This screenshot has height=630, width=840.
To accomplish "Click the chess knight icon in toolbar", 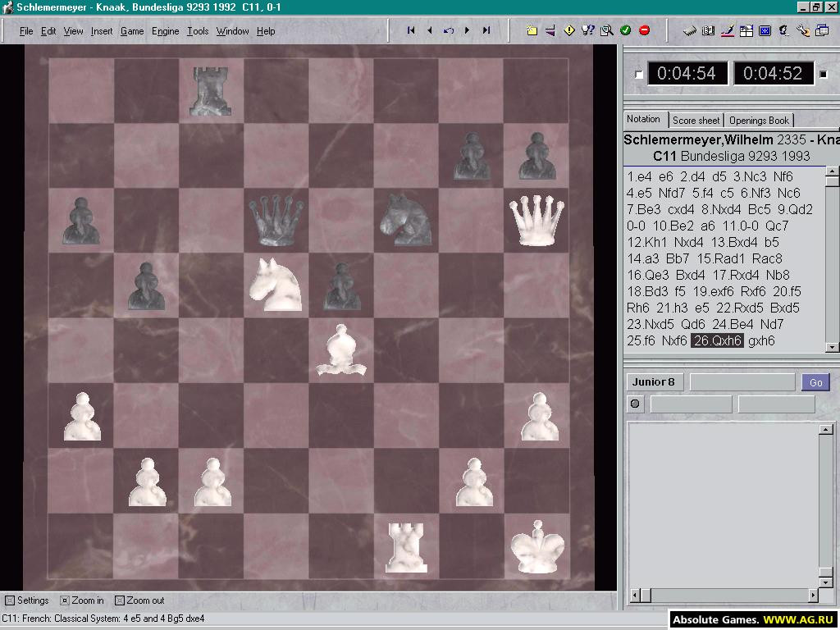I will click(x=783, y=30).
